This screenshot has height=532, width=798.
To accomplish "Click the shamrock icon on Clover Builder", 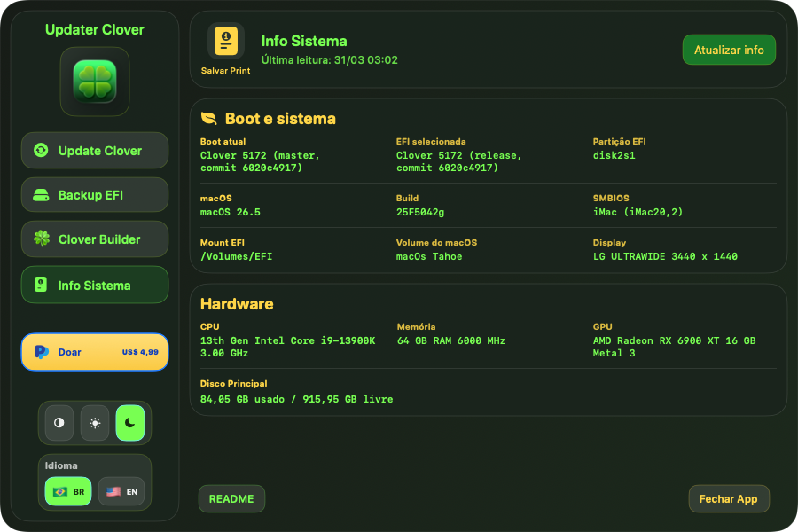I will (41, 239).
